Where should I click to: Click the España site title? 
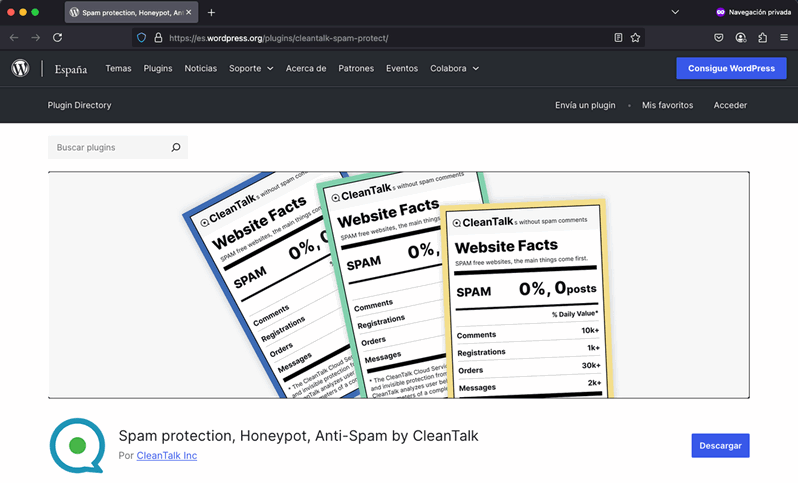[x=71, y=69]
